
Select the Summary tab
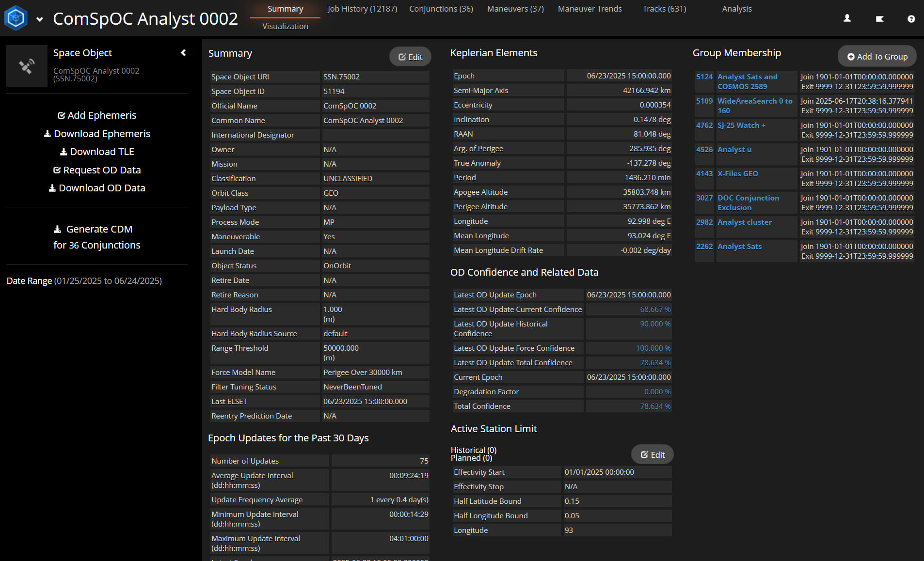(285, 9)
